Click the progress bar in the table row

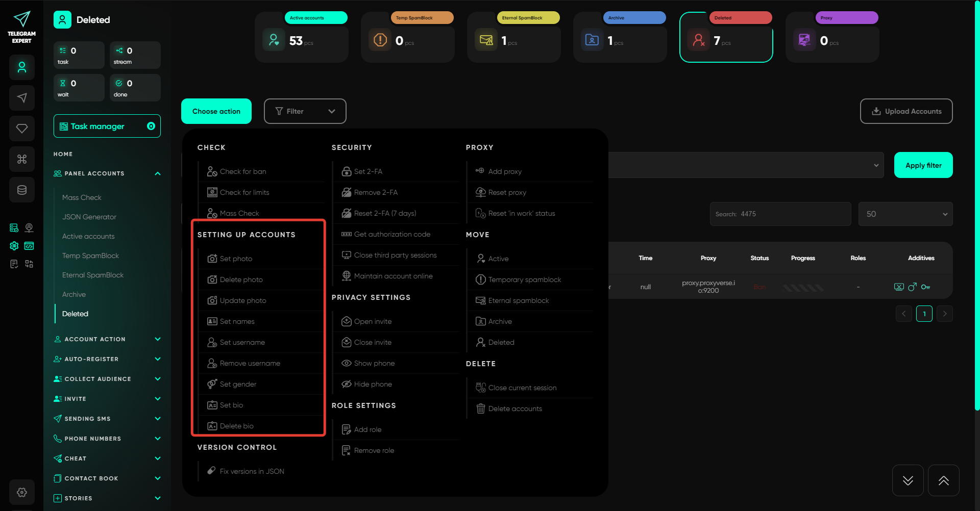click(x=803, y=288)
